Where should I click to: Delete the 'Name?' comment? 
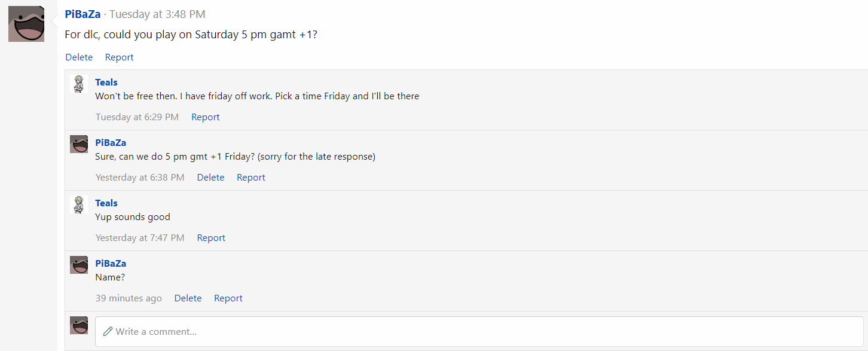188,298
